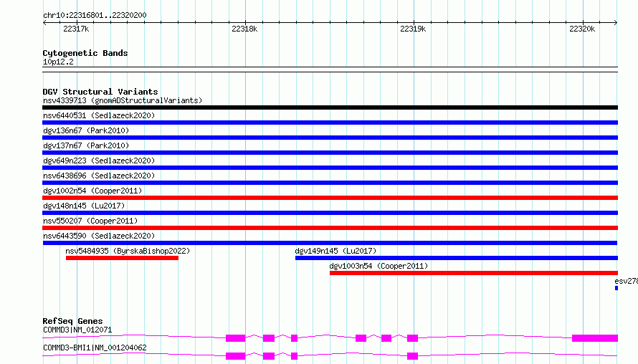The width and height of the screenshot is (638, 364).
Task: Select nsv6443590 (Sedlazeck2020) label
Action: 99,236
